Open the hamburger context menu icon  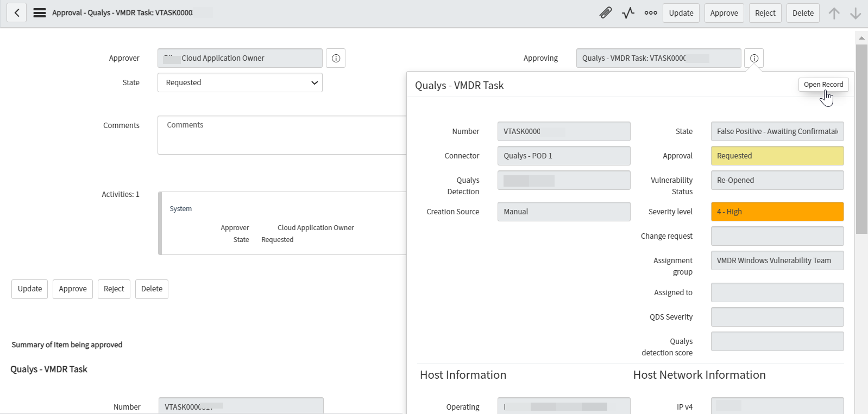pyautogui.click(x=40, y=13)
